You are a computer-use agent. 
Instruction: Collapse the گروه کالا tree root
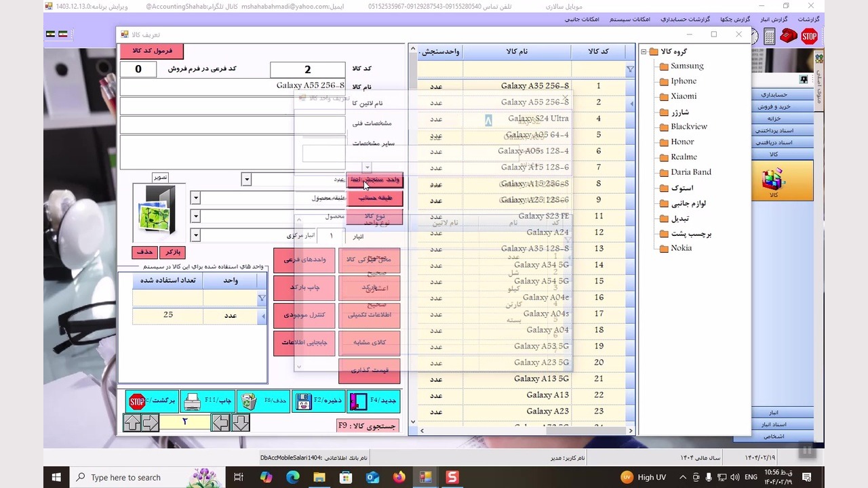click(644, 52)
